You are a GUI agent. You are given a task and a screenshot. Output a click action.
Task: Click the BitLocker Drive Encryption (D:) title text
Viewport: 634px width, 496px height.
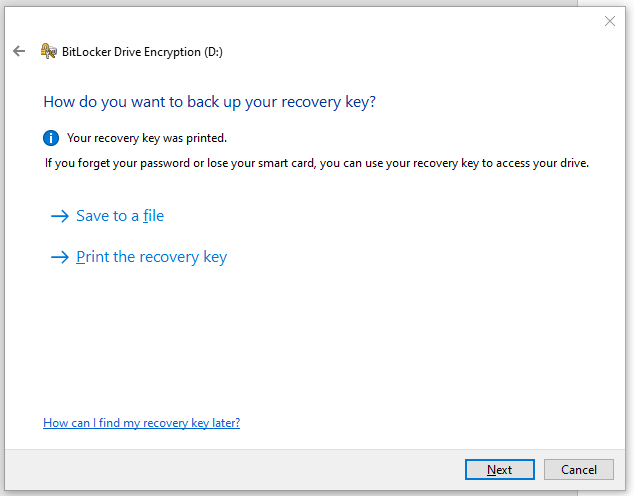(142, 52)
